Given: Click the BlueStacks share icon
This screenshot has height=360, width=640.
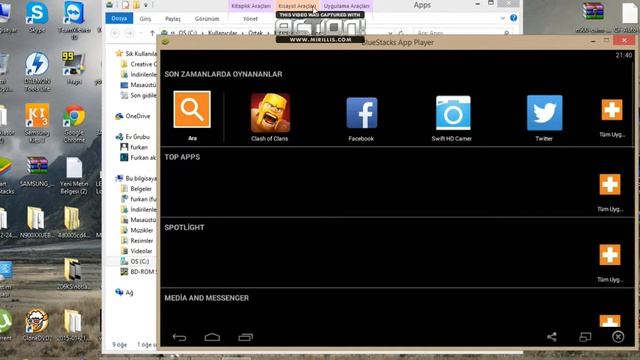Looking at the screenshot, I should point(552,337).
